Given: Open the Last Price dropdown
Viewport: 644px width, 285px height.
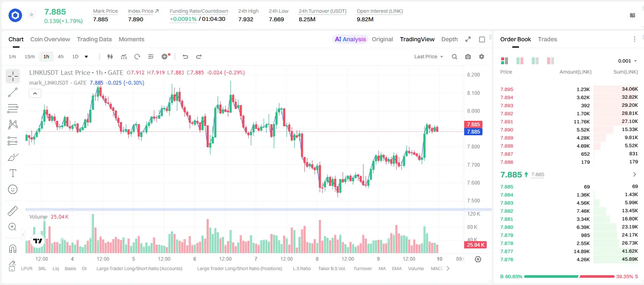Looking at the screenshot, I should (x=428, y=57).
